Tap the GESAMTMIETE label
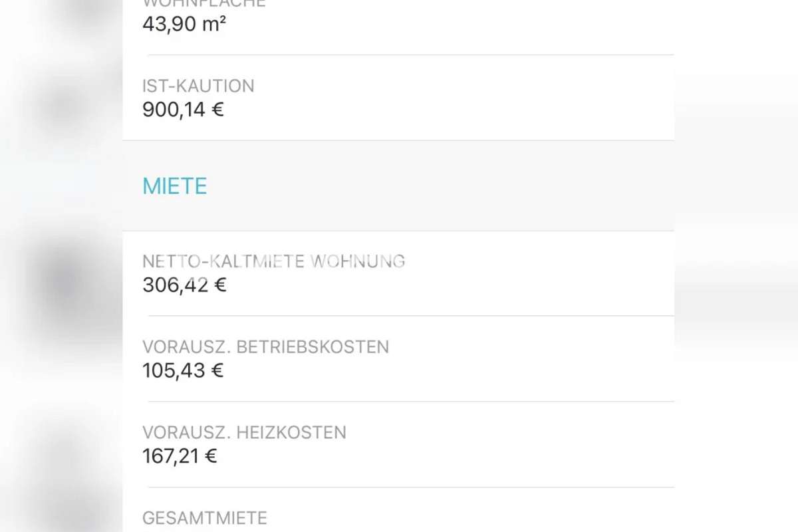 click(x=205, y=518)
